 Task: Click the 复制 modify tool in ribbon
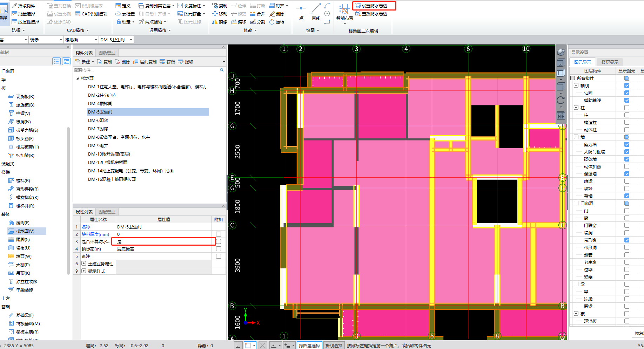click(220, 6)
